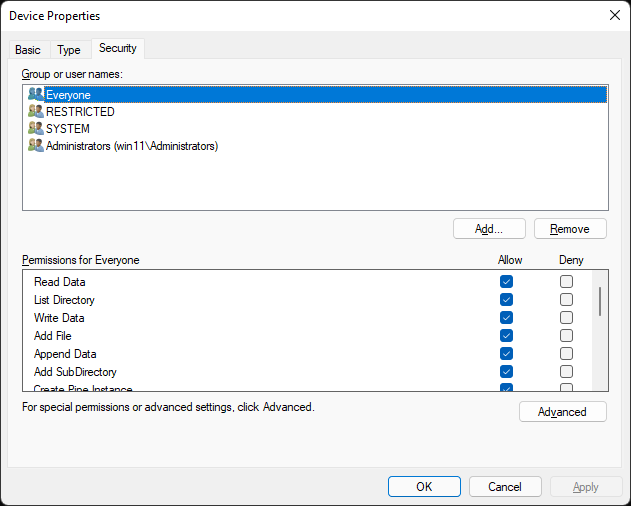This screenshot has height=506, width=631.
Task: Click the Allow column header
Action: pos(510,260)
